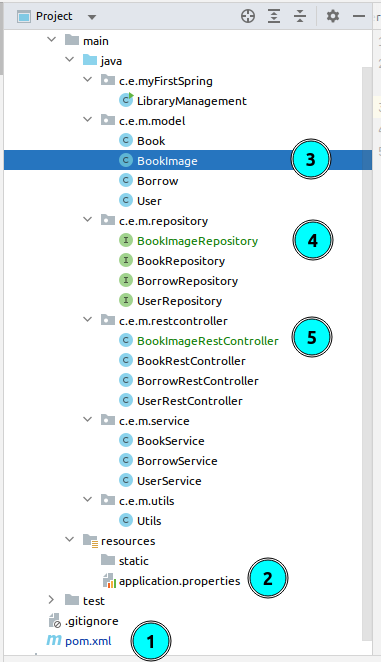This screenshot has height=662, width=381.
Task: Hide the Project panel with the minus icon
Action: [x=359, y=16]
